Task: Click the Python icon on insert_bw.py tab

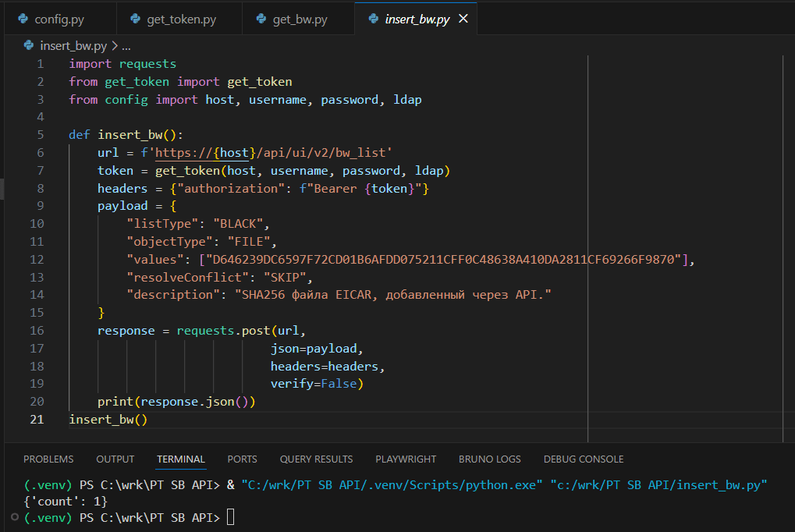Action: (x=374, y=19)
